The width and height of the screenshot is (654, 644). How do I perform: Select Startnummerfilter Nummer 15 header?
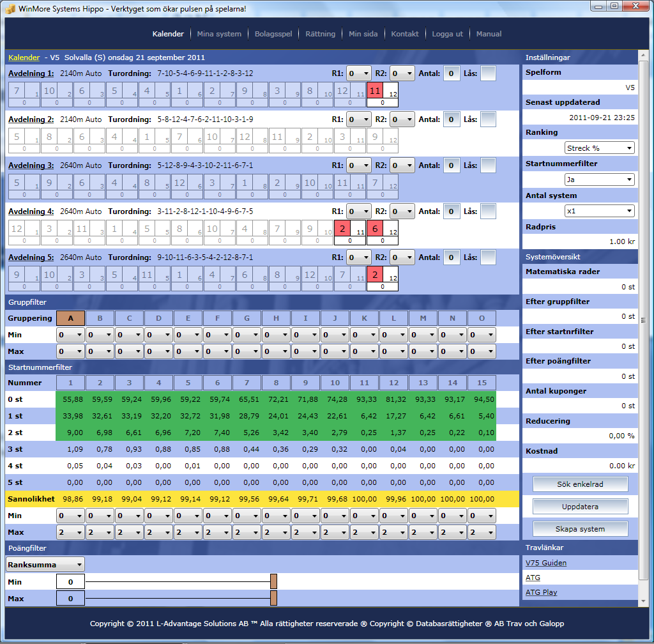pos(482,383)
